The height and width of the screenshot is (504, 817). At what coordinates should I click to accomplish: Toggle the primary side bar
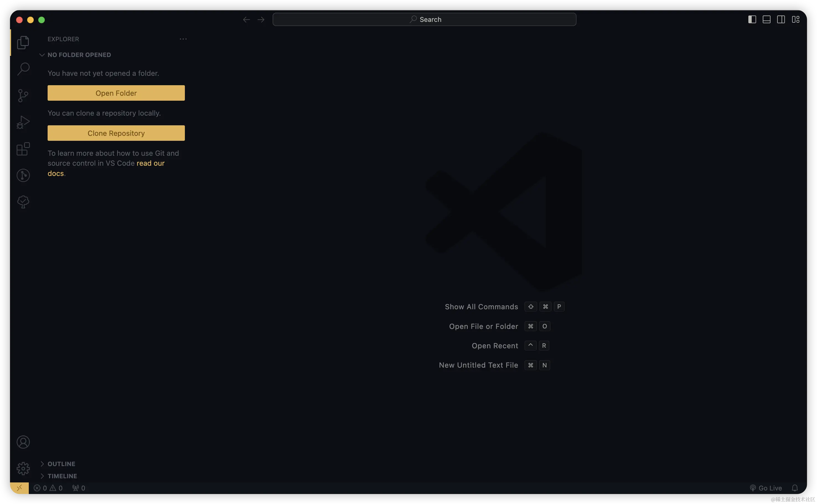[752, 19]
